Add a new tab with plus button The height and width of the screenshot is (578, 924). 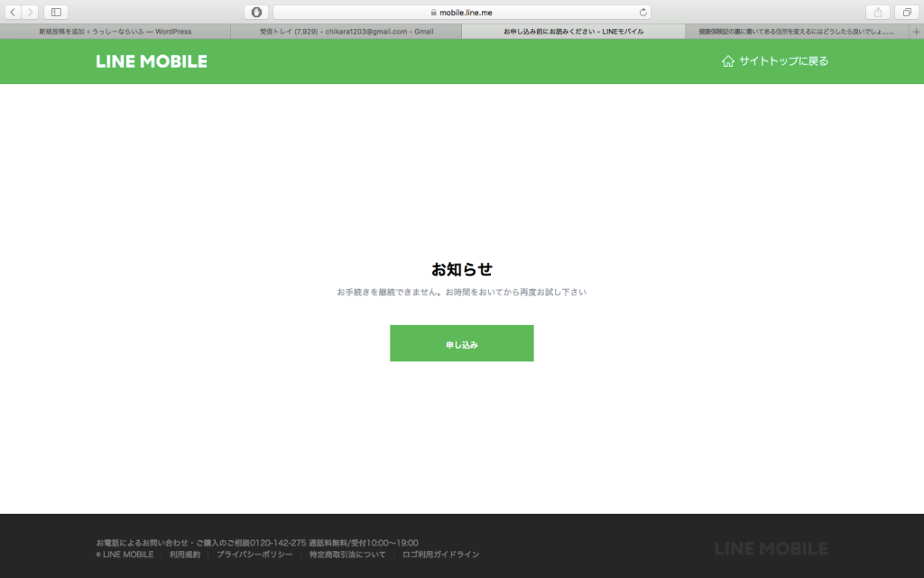click(917, 32)
